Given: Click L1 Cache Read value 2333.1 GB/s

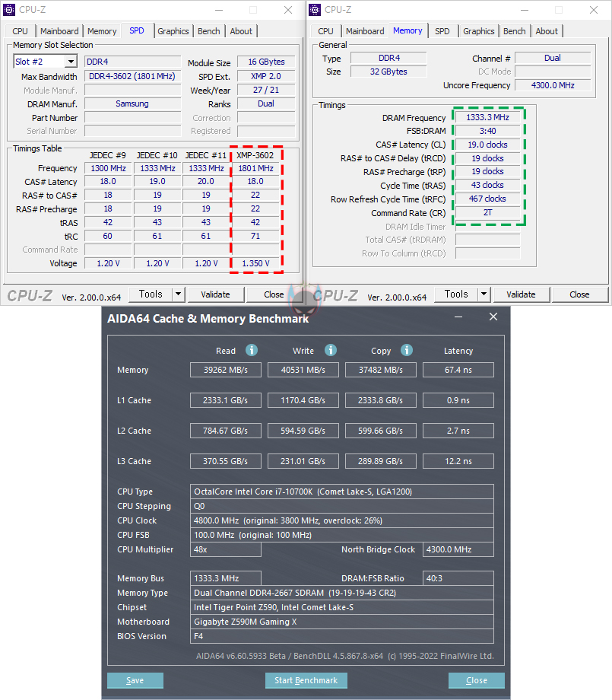Looking at the screenshot, I should [x=226, y=400].
